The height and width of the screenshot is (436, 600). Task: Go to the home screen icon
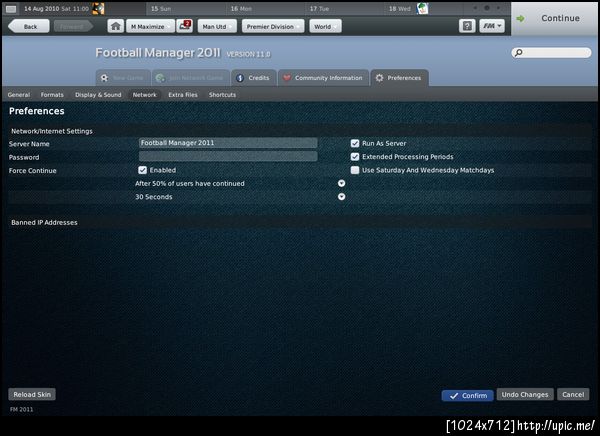point(116,26)
